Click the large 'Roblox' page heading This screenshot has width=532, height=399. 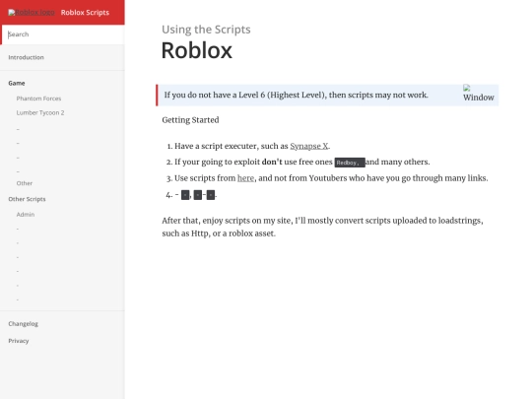(x=197, y=50)
